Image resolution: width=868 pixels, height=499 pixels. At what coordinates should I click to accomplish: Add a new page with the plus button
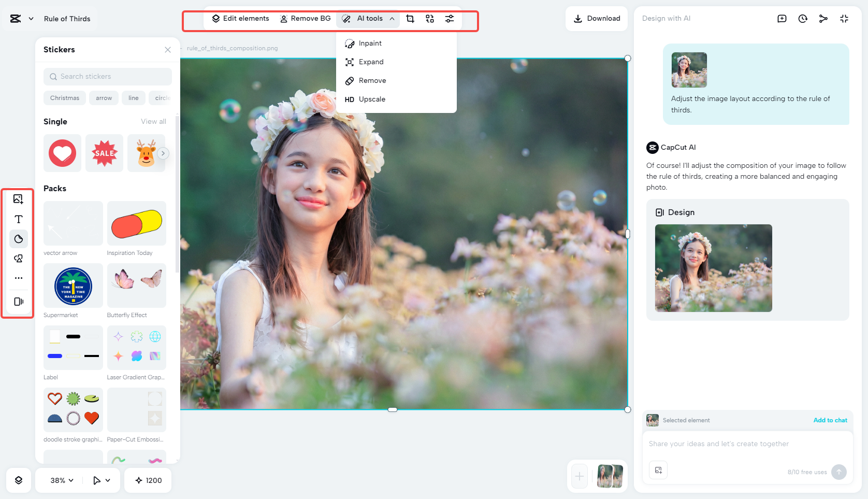[x=580, y=476]
